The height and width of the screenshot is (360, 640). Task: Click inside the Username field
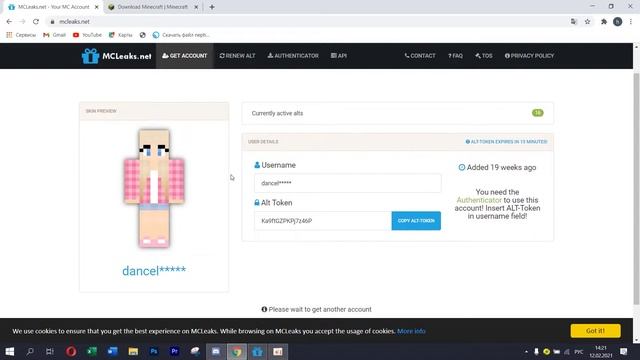347,183
